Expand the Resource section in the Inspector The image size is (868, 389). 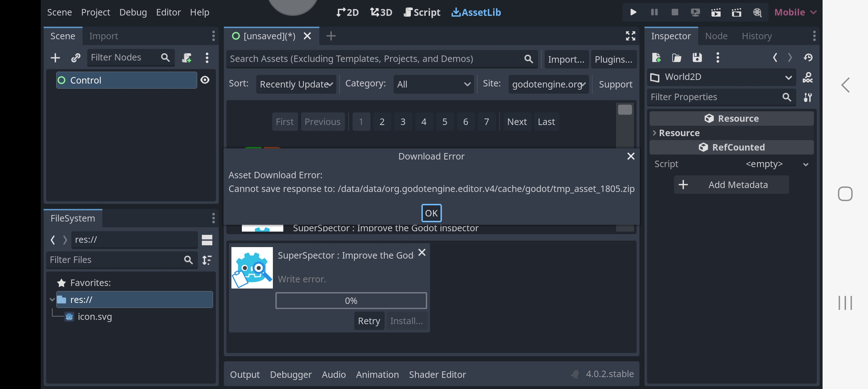[680, 133]
